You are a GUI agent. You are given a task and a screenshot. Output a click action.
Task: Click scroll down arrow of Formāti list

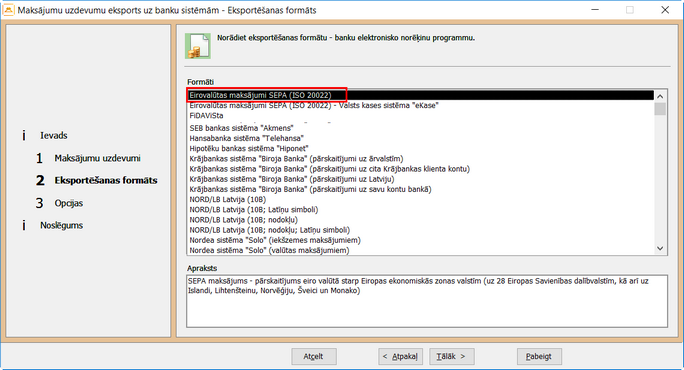pos(660,248)
